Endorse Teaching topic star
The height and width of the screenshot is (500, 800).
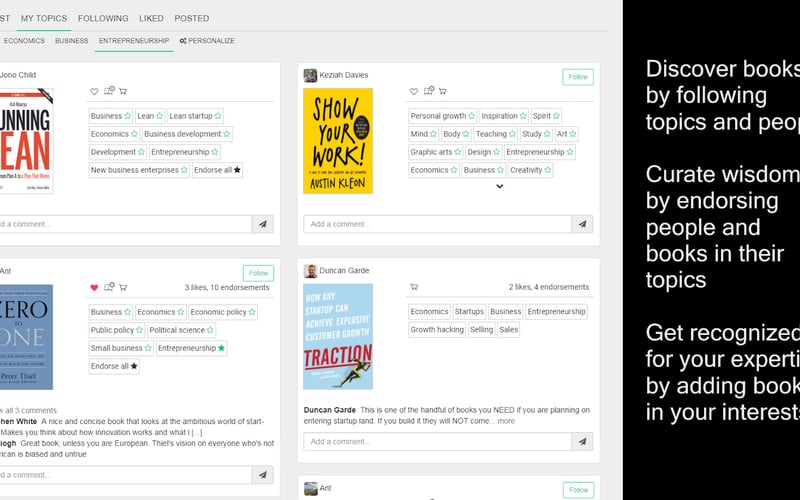(x=512, y=134)
